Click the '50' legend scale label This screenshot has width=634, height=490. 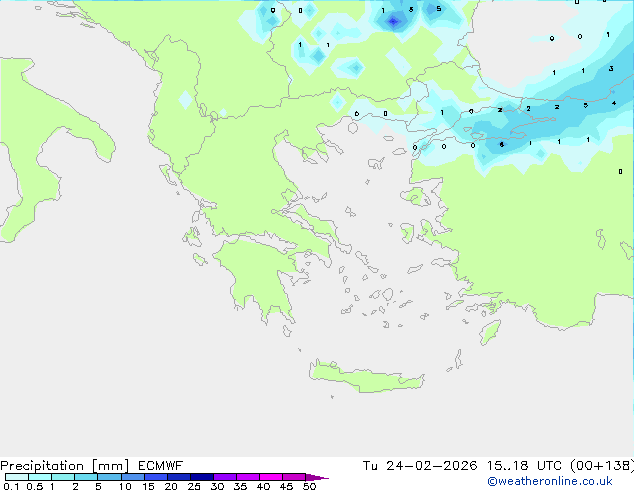pyautogui.click(x=309, y=486)
